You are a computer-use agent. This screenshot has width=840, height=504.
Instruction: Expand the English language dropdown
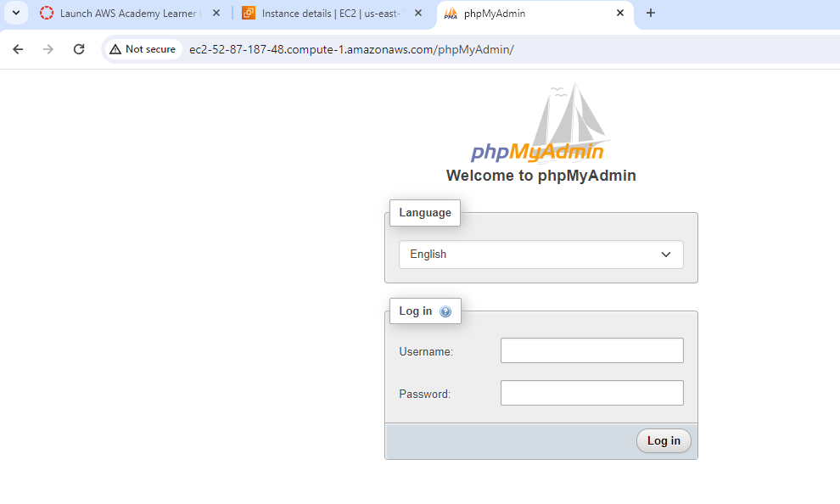(x=540, y=255)
